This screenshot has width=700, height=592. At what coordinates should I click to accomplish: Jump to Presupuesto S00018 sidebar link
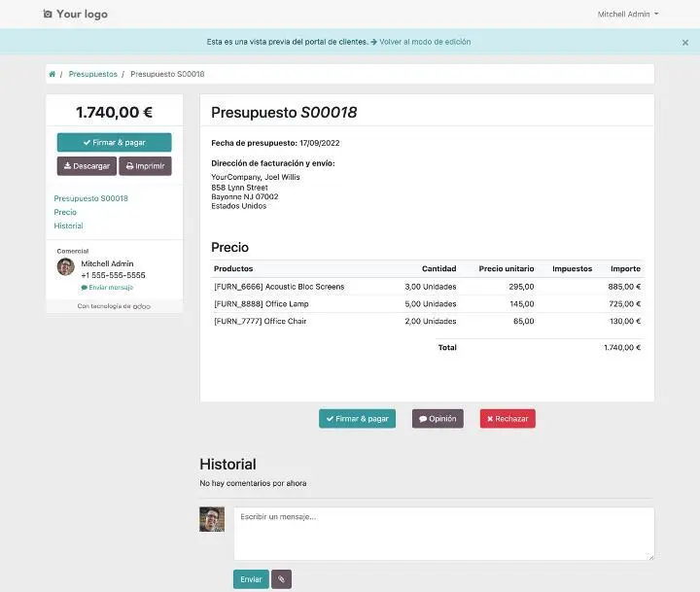point(90,198)
